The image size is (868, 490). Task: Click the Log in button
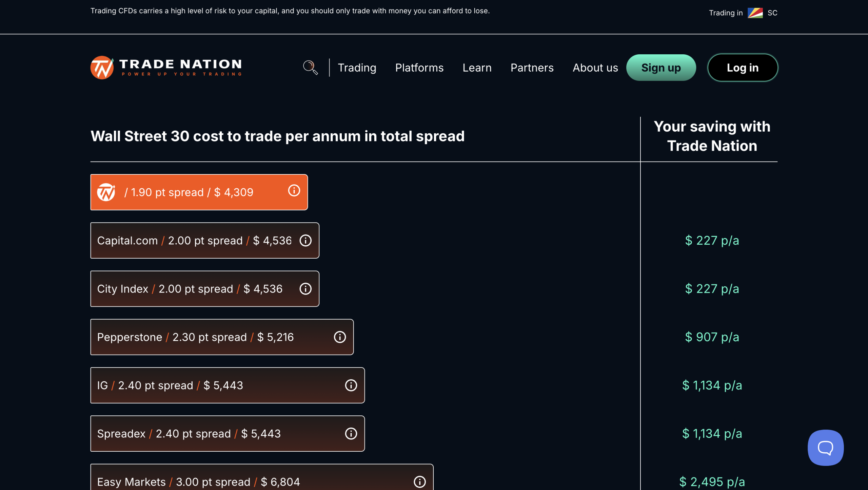pos(743,68)
